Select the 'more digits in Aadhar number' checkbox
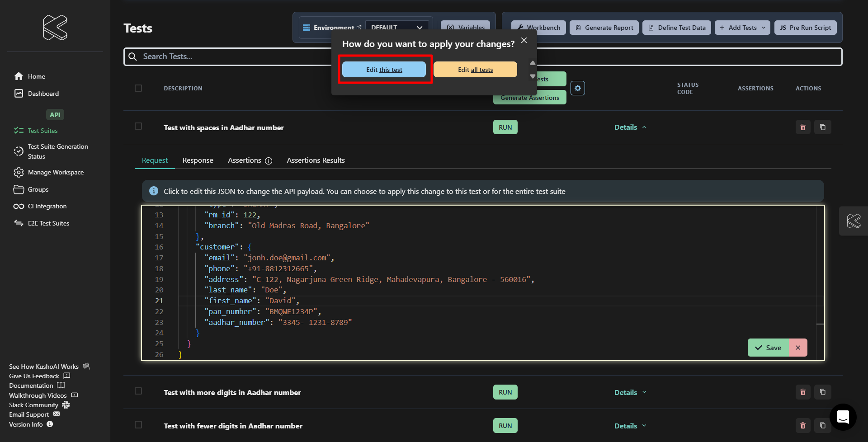This screenshot has height=442, width=868. 138,391
